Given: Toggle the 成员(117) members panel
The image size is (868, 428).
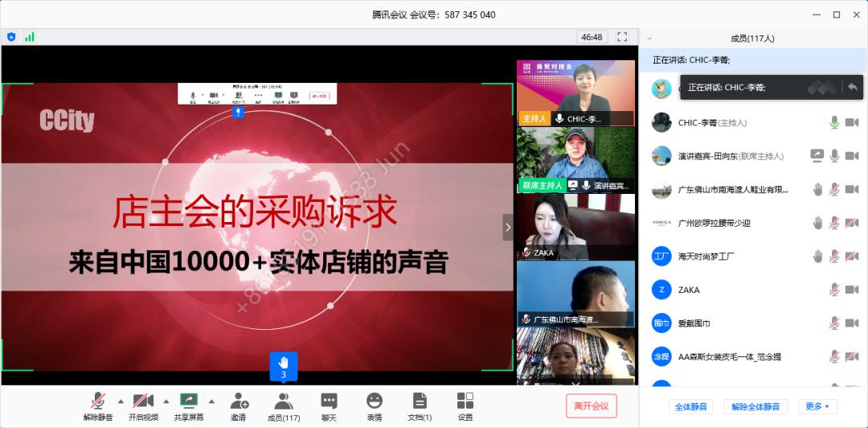Looking at the screenshot, I should coord(284,406).
